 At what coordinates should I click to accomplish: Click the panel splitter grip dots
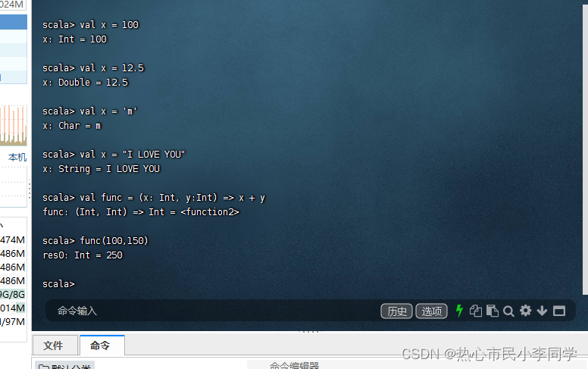pyautogui.click(x=309, y=332)
